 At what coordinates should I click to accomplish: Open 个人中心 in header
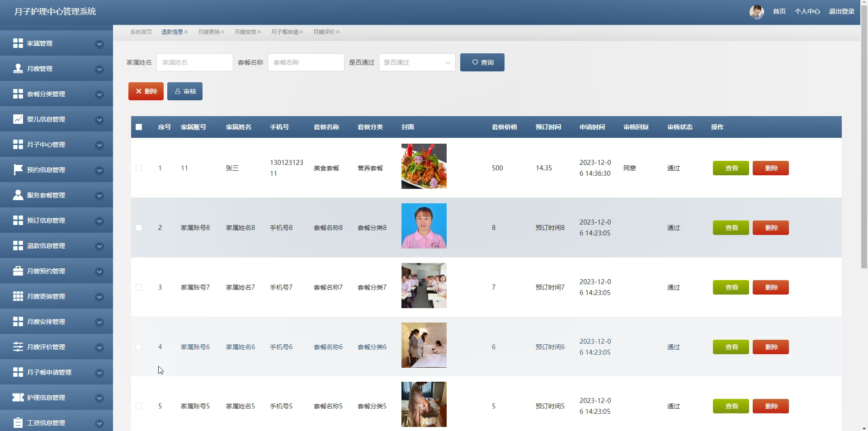(807, 12)
